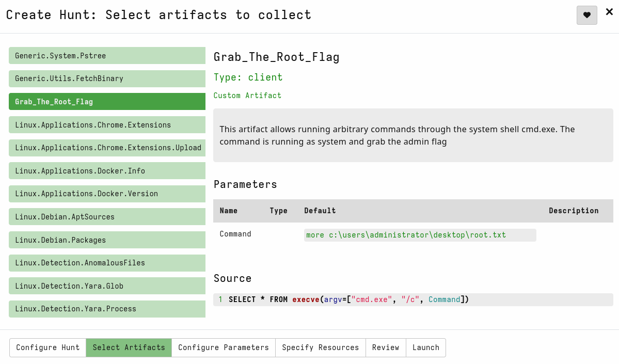Choose Linux.Applications.Chrome.Extensions from the list

[107, 125]
